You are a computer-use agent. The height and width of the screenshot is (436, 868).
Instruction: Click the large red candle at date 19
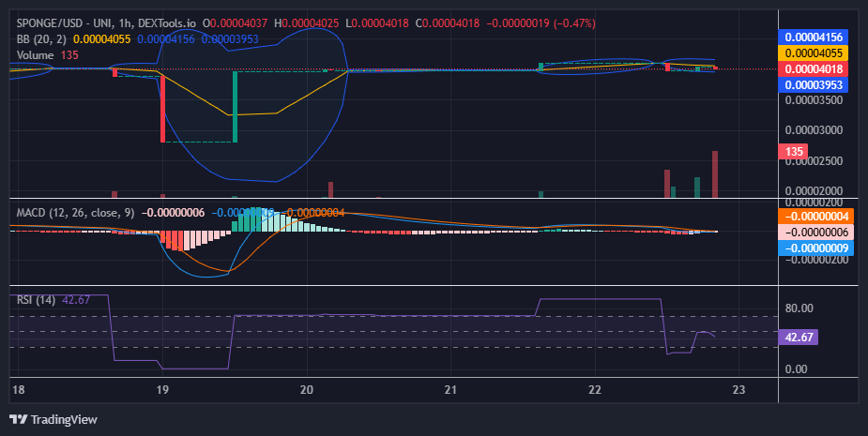pos(162,109)
